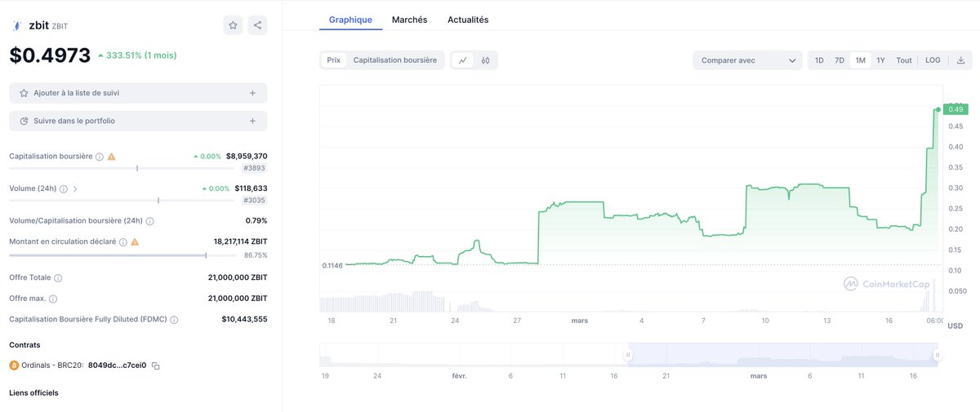The image size is (980, 412).
Task: Set chart range to 1Y
Action: tap(880, 60)
